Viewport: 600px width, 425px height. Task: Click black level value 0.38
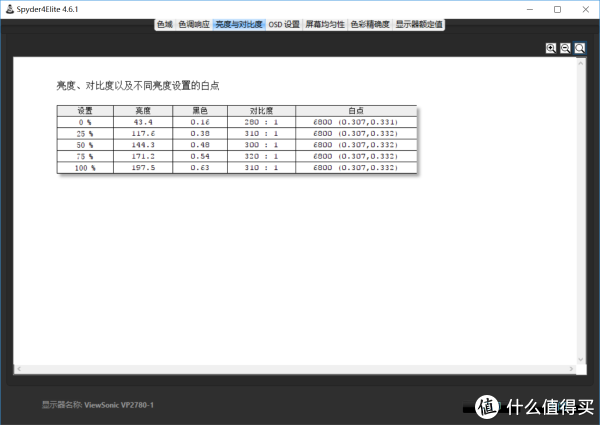(200, 134)
